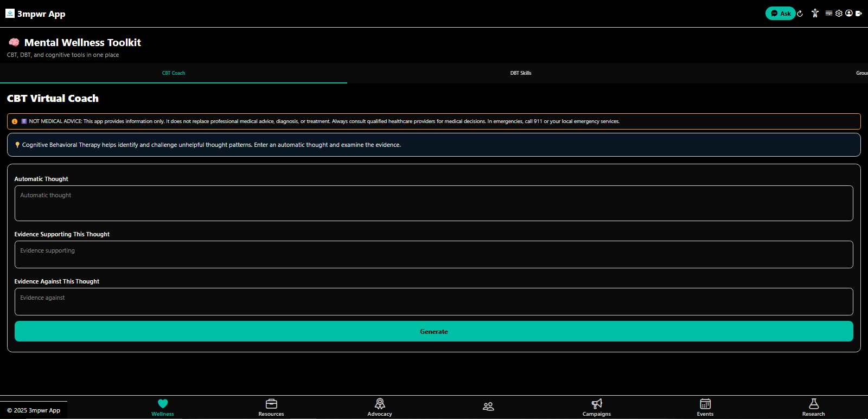
Task: Click the Ask chat button
Action: pyautogui.click(x=780, y=14)
